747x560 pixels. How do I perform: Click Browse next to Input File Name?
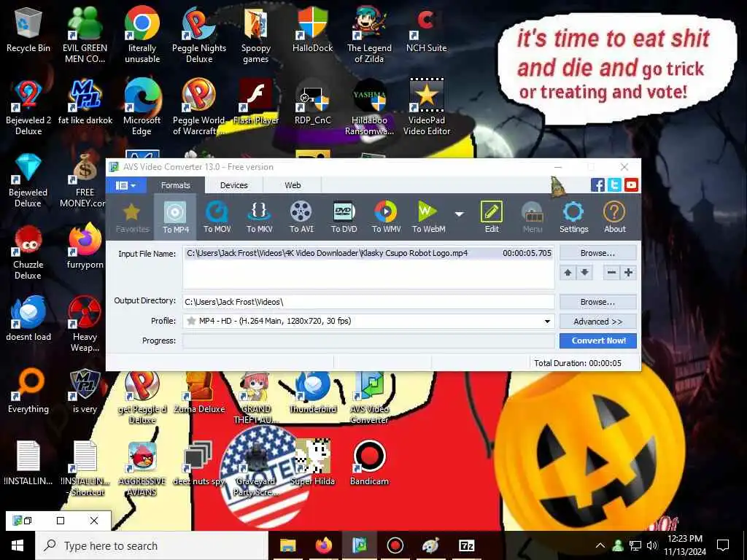click(598, 253)
